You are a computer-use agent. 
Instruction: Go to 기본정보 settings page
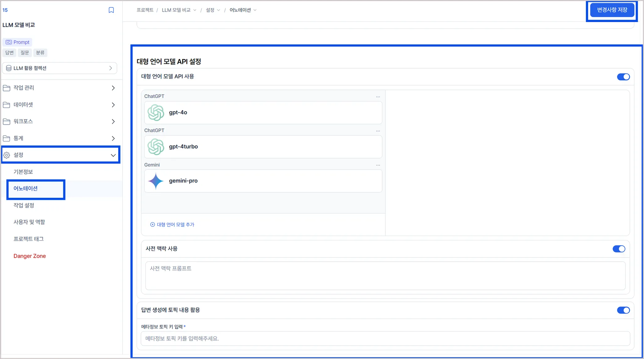tap(23, 172)
